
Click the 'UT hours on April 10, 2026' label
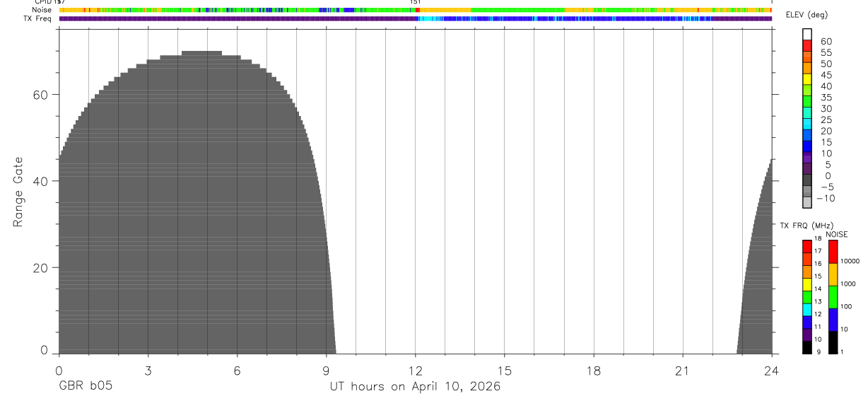[x=415, y=386]
